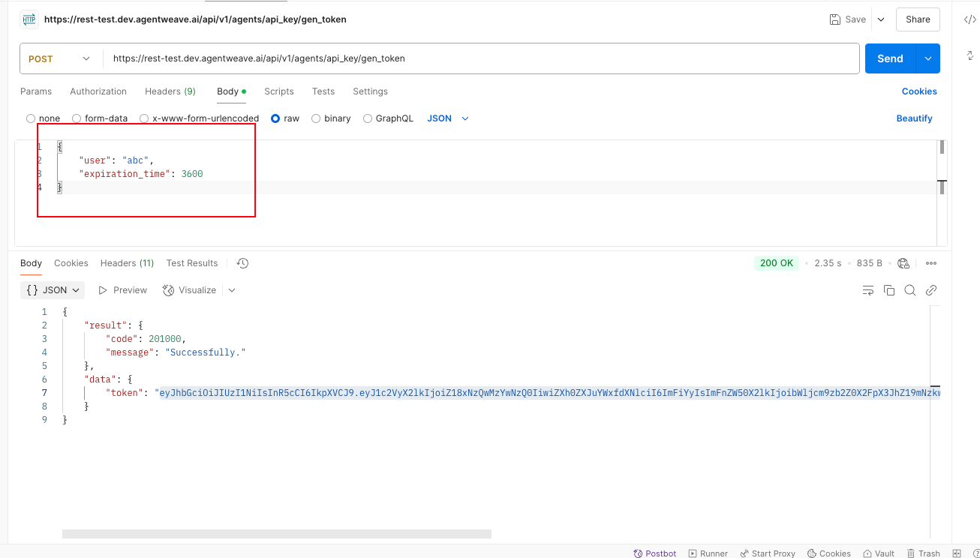Click the link icon in response toolbar
This screenshot has width=980, height=558.
(931, 290)
